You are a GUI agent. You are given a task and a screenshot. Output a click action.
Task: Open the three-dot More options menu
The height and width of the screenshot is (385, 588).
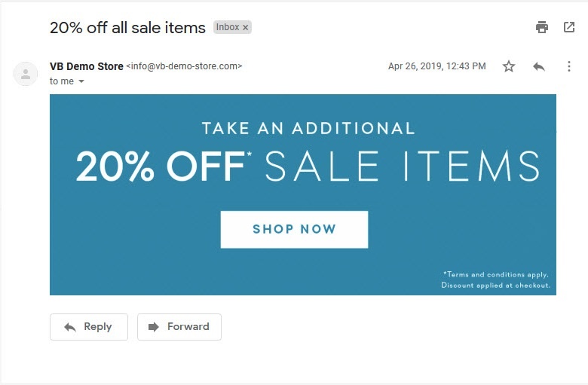[x=569, y=66]
